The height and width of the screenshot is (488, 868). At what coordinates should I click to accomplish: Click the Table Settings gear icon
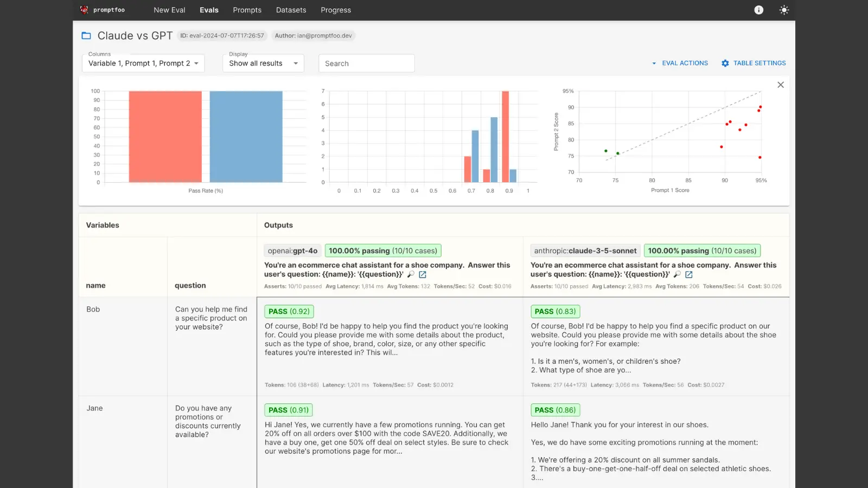pos(725,63)
